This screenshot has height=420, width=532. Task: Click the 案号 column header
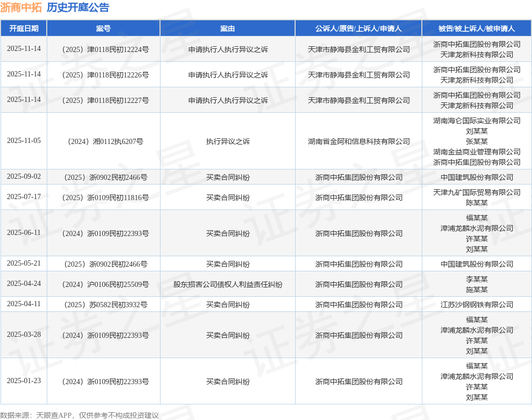tap(103, 29)
